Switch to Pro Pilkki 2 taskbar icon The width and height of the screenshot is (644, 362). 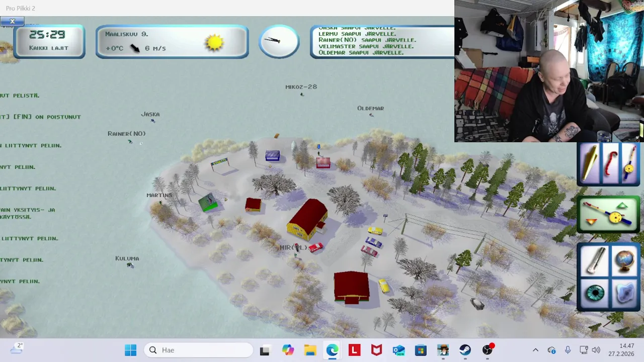[x=443, y=350]
